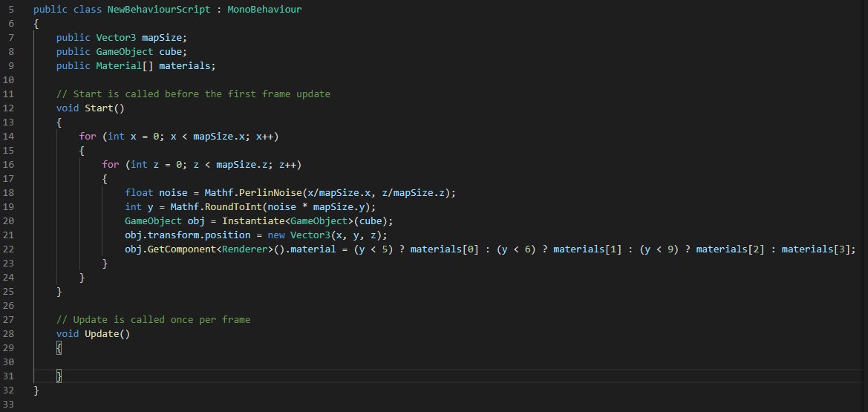868x412 pixels.
Task: Click line number 12 in the gutter
Action: click(x=9, y=108)
